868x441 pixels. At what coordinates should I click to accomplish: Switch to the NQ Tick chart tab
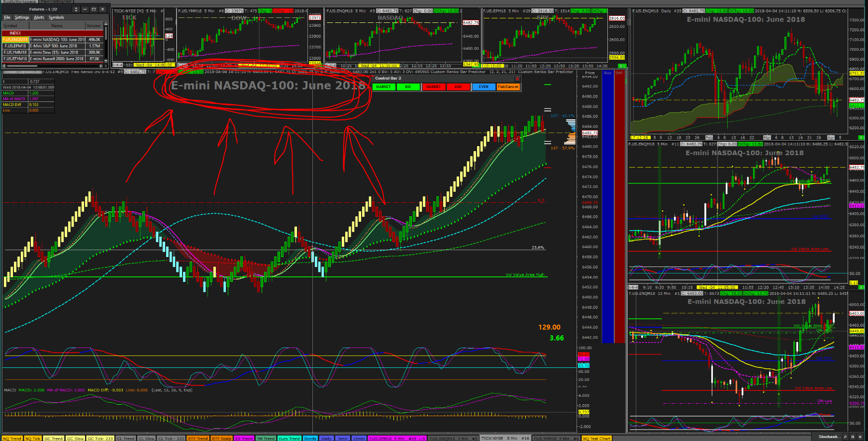[x=33, y=439]
